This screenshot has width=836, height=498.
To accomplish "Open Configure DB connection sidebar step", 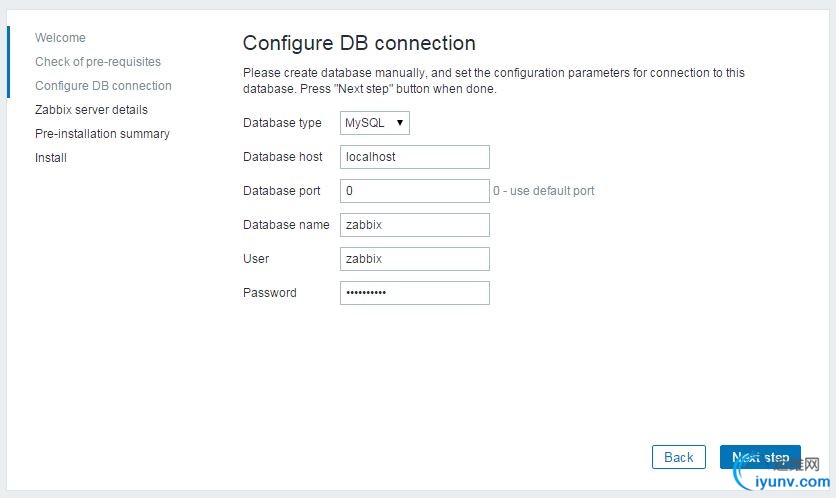I will [x=103, y=86].
